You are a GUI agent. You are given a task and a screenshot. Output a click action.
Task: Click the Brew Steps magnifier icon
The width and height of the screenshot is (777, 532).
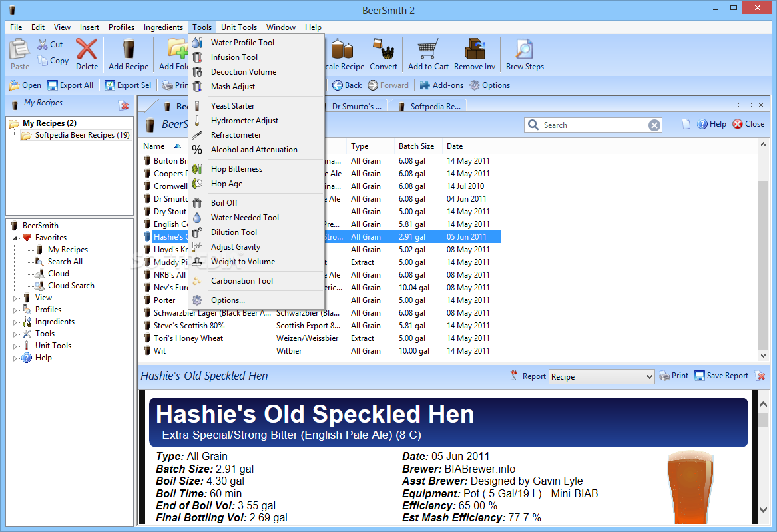(524, 49)
